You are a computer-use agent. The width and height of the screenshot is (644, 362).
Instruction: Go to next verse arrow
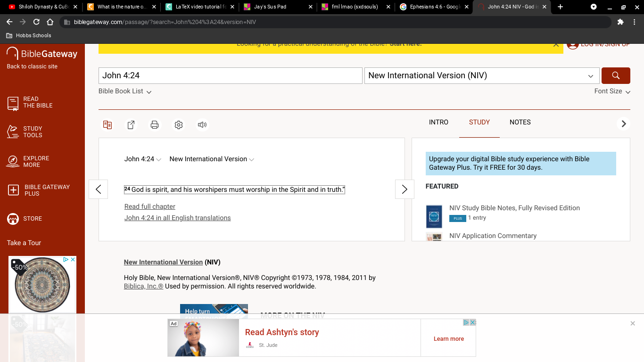coord(405,189)
